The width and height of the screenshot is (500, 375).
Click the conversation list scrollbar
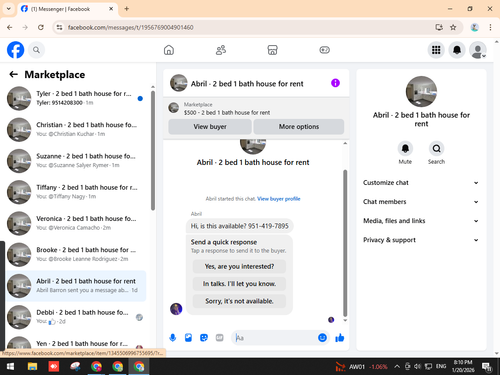(x=153, y=150)
